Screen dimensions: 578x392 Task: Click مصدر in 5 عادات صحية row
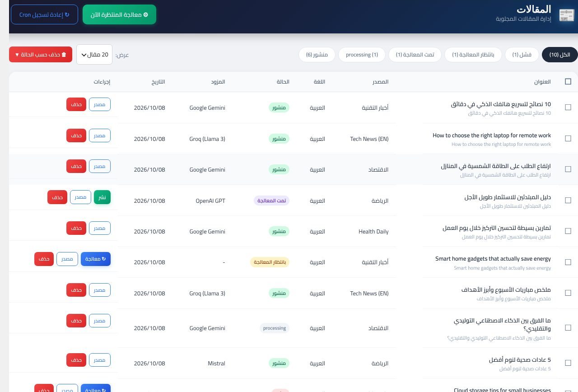pos(99,360)
